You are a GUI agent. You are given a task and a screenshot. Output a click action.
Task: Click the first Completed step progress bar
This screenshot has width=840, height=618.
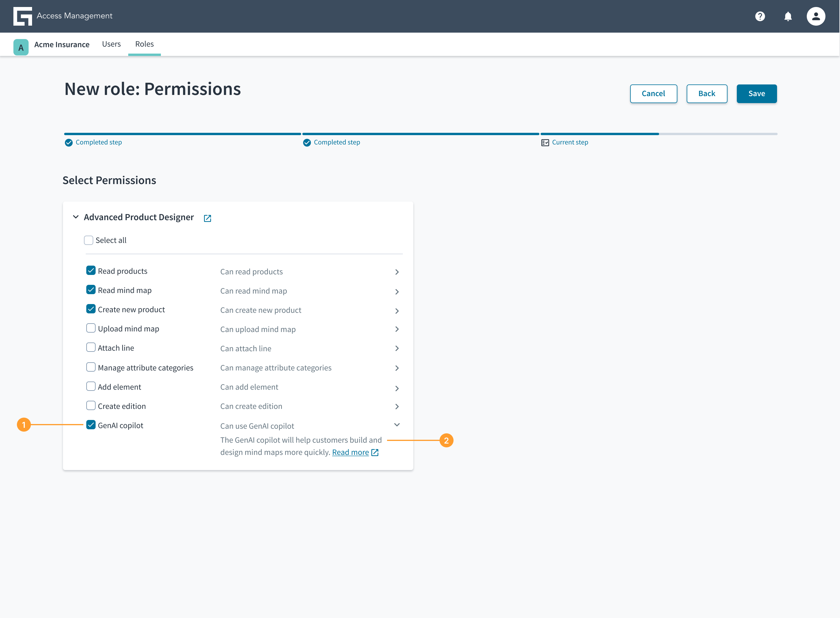pyautogui.click(x=182, y=134)
